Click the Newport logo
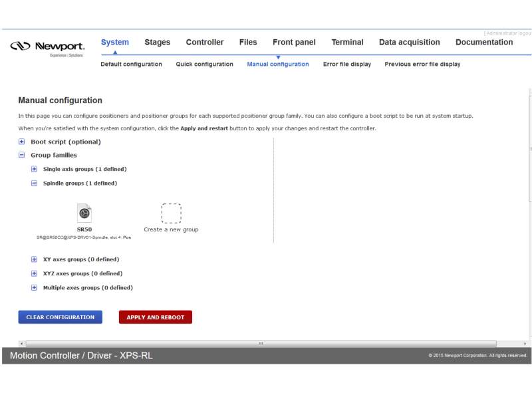This screenshot has width=532, height=399. click(47, 48)
